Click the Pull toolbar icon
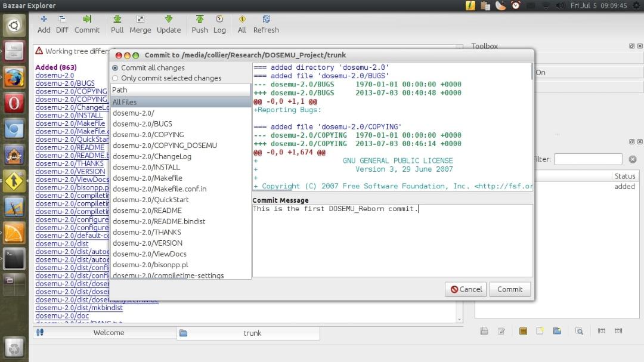Screen dimensions: 644x362 (117, 24)
